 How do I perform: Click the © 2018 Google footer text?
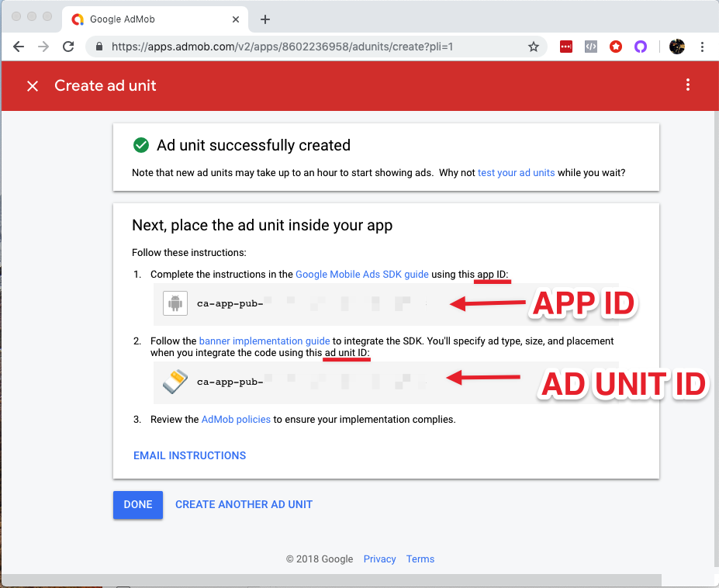click(320, 559)
